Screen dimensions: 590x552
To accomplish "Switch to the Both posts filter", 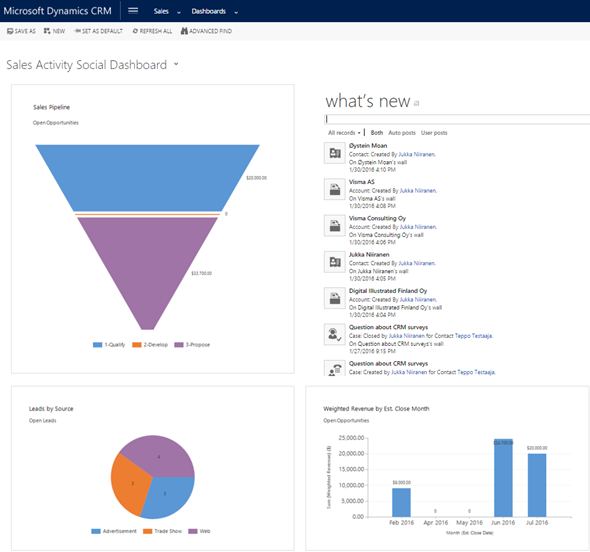I will tap(377, 133).
